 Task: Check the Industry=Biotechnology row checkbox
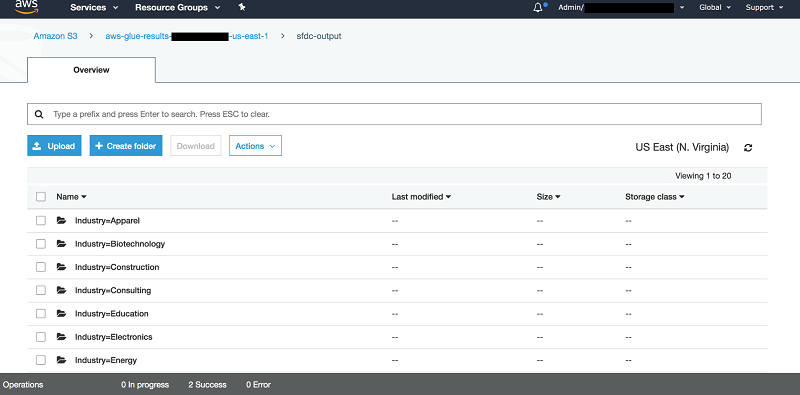(x=41, y=244)
